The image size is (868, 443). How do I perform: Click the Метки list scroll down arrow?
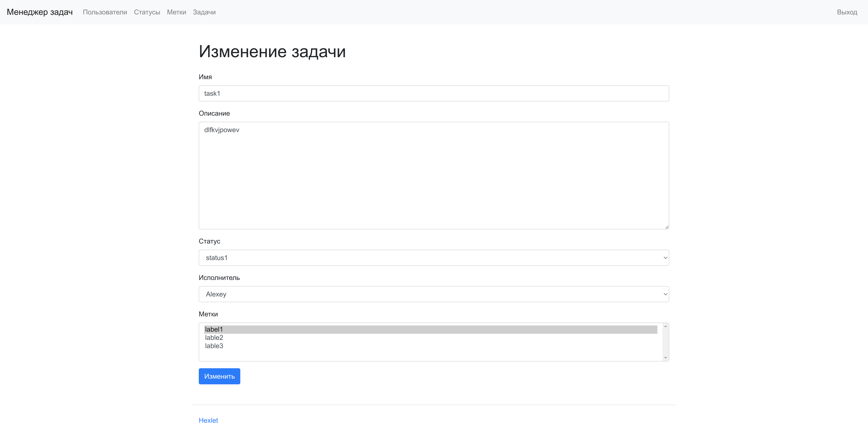tap(665, 357)
